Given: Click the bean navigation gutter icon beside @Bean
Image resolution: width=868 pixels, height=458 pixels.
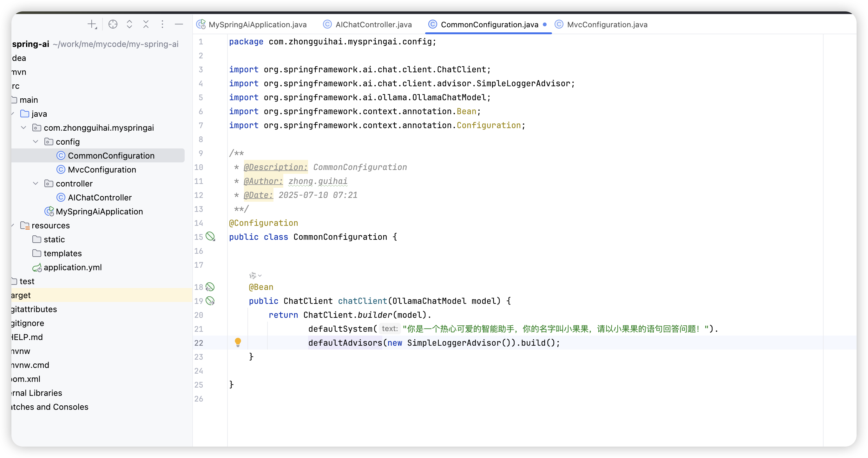Looking at the screenshot, I should (211, 287).
